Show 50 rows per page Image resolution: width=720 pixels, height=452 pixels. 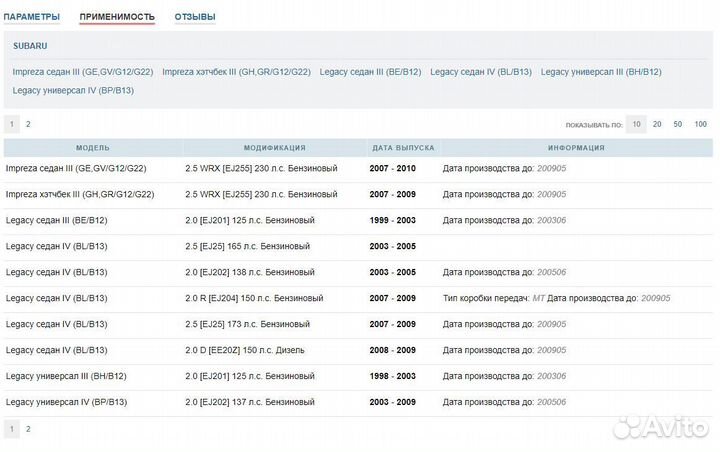pos(678,124)
